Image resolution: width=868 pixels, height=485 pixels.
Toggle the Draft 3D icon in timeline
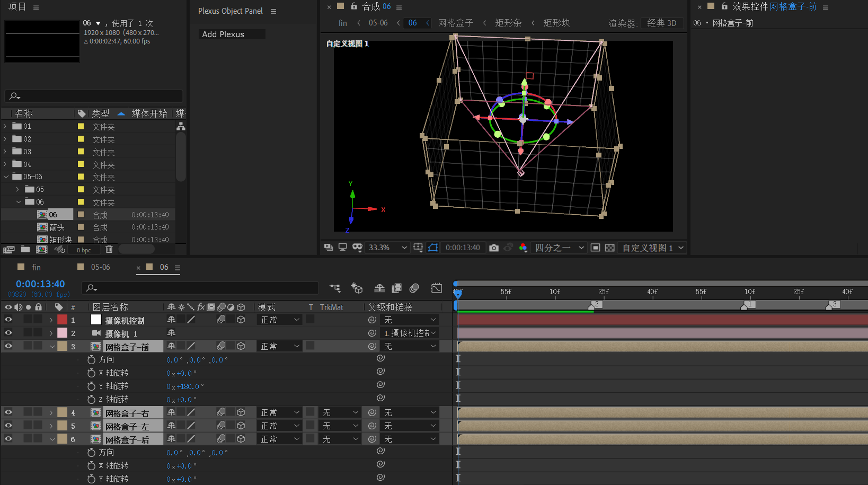coord(357,288)
